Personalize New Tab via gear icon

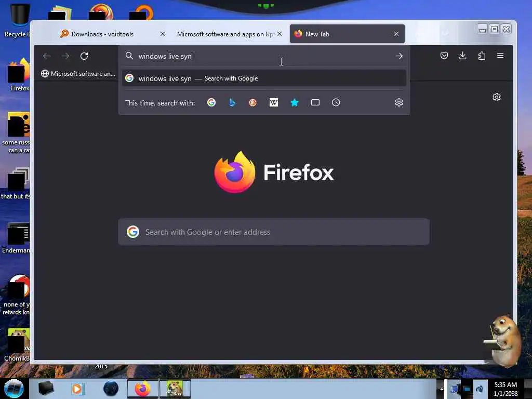point(496,97)
